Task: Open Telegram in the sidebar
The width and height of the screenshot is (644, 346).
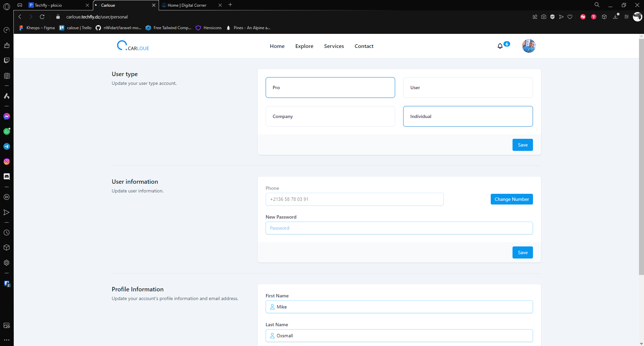Action: click(7, 147)
